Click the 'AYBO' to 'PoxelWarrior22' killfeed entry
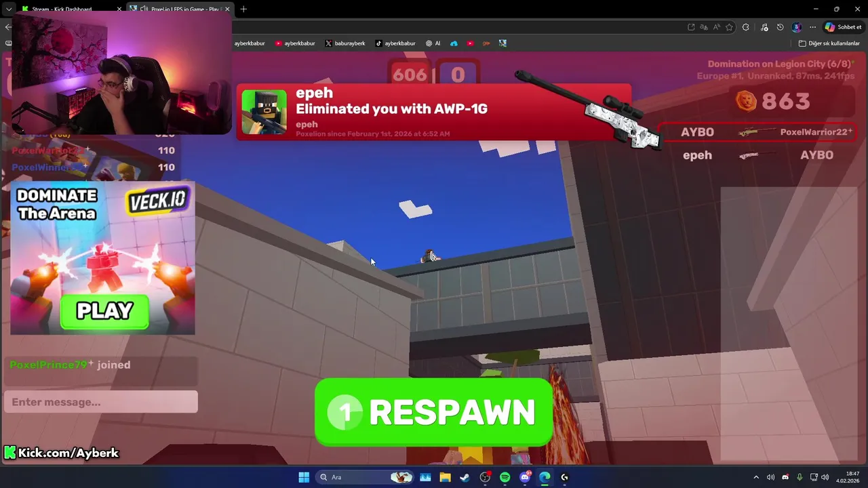868x488 pixels. 757,132
